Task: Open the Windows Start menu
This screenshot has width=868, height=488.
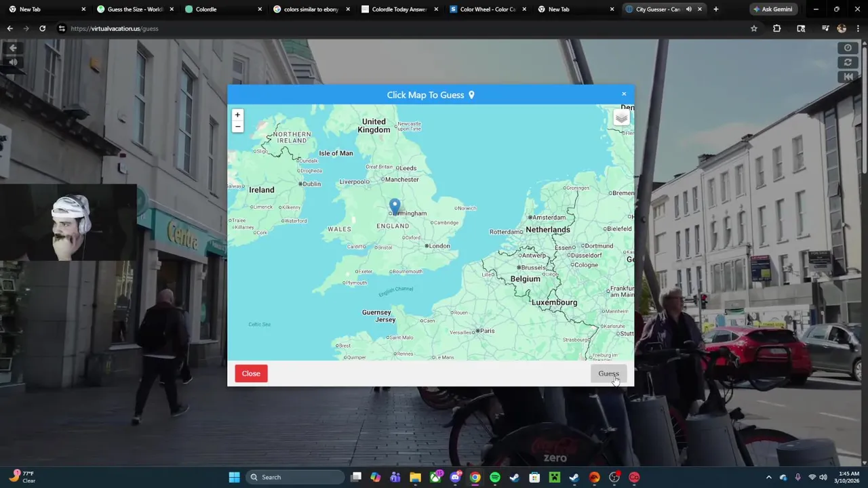Action: (234, 477)
